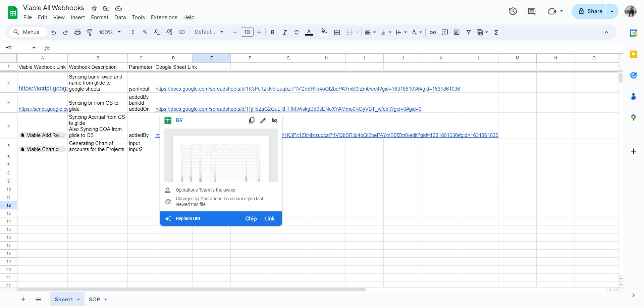Hide the menus with collapse arrow
This screenshot has width=644, height=306.
[x=606, y=32]
